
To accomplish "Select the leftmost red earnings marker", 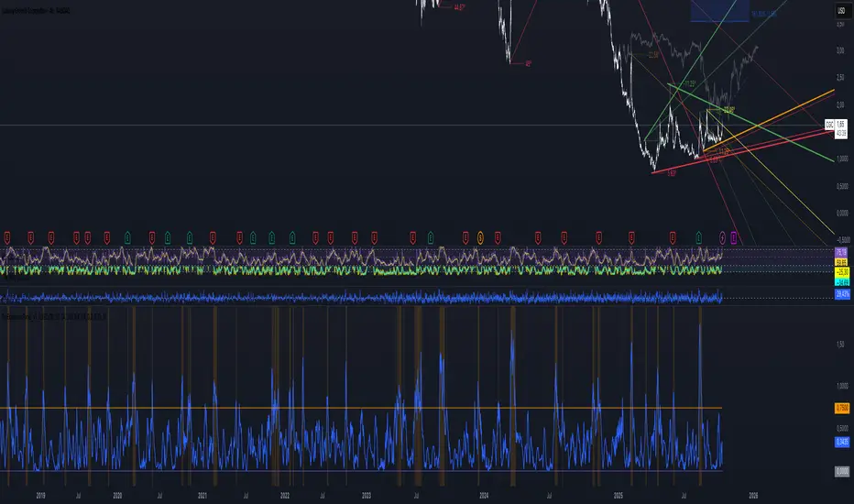I will 7,237.
